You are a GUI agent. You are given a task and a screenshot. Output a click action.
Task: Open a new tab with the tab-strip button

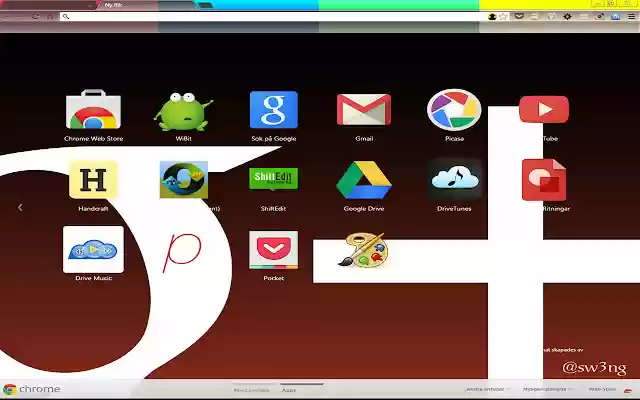coord(205,5)
